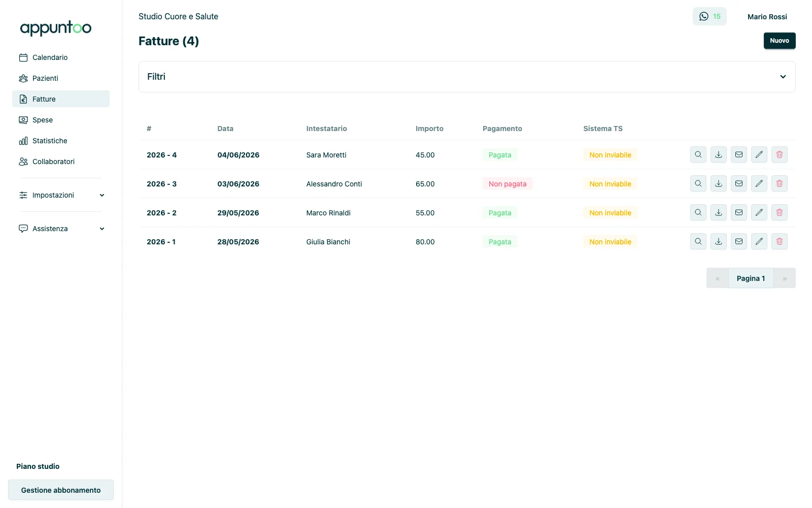View invoice 2026 - 3 details
812x508 pixels.
698,183
